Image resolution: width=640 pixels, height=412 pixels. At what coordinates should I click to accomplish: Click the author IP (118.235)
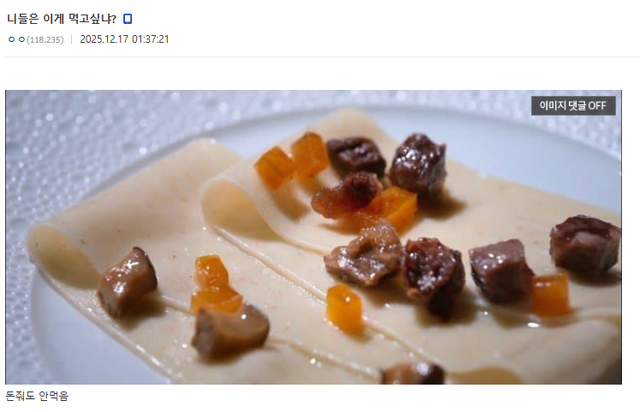pos(45,40)
